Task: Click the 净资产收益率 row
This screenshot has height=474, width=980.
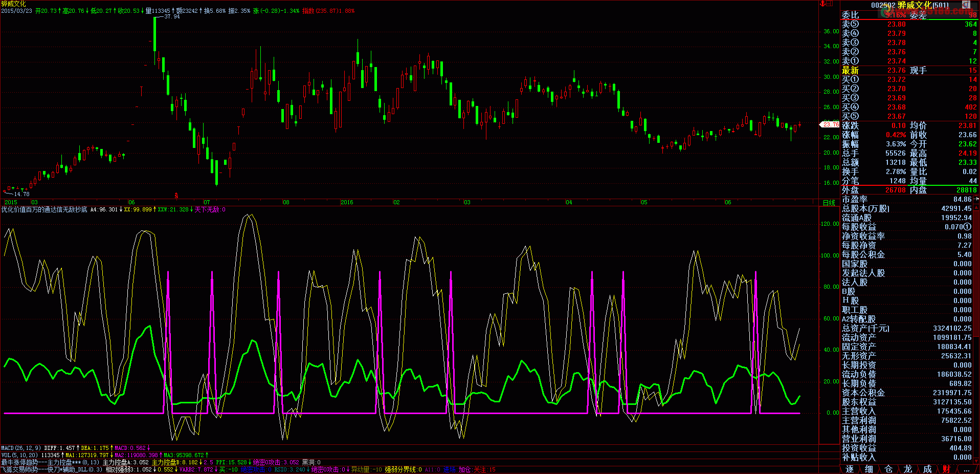Action: click(x=907, y=236)
